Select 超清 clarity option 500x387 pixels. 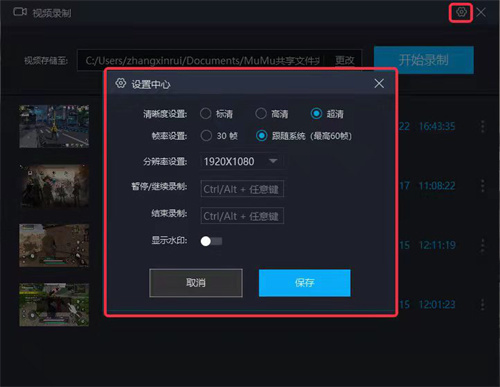point(316,114)
